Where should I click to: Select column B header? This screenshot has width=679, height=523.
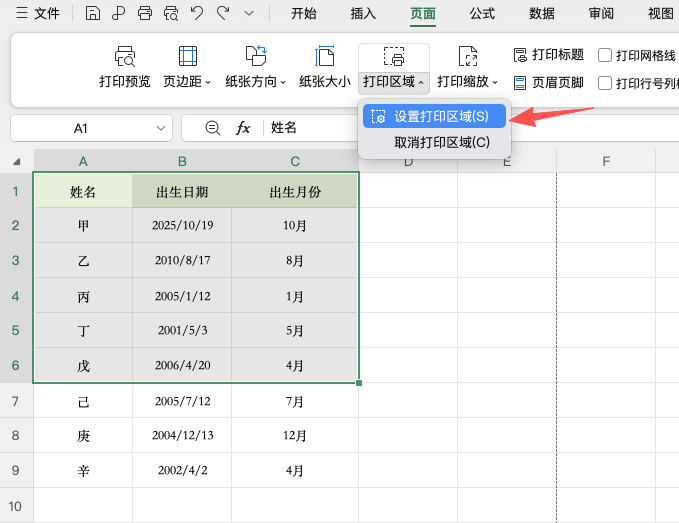tap(182, 161)
